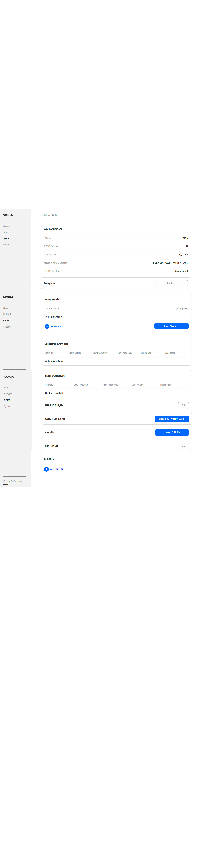This screenshot has height=868, width=208.
Task: Log out via the Logout link
Action: click(6, 484)
